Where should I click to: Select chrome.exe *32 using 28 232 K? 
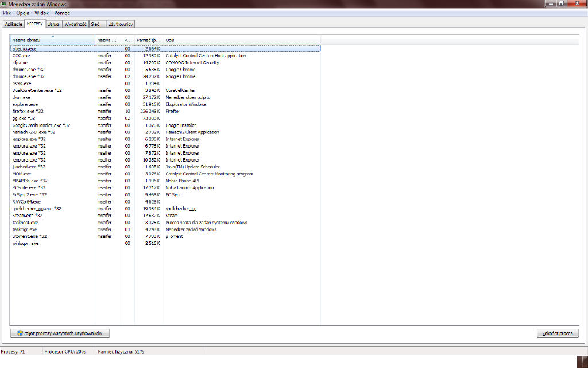click(x=165, y=76)
